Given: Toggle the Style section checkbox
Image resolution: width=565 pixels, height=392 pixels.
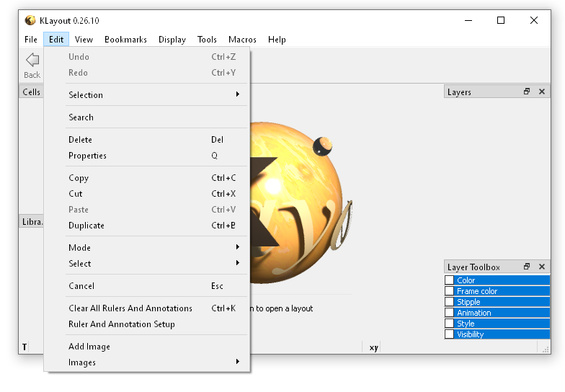Looking at the screenshot, I should click(x=450, y=323).
